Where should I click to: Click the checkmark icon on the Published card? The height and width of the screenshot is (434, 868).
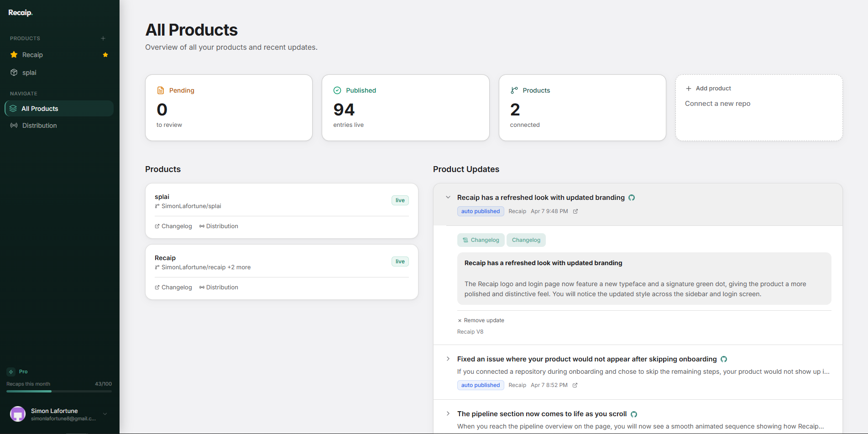(x=337, y=90)
